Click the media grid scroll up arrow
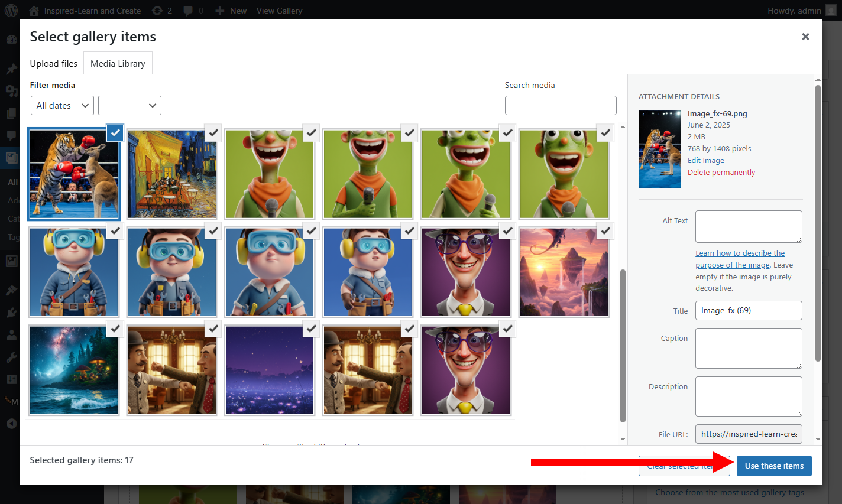The height and width of the screenshot is (504, 842). 623,127
